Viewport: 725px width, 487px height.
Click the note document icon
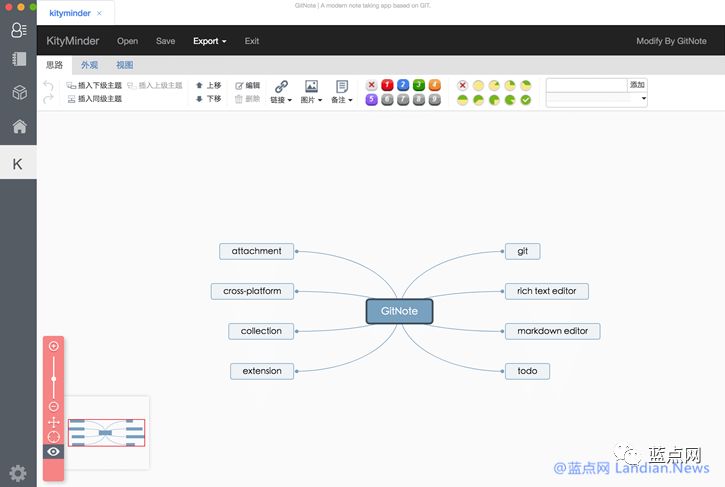(x=342, y=86)
